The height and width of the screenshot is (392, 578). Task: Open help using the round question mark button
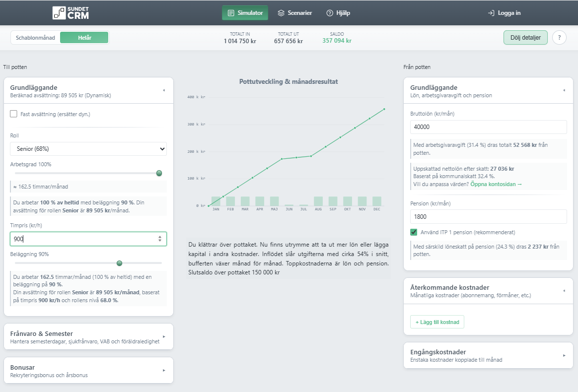tap(559, 37)
